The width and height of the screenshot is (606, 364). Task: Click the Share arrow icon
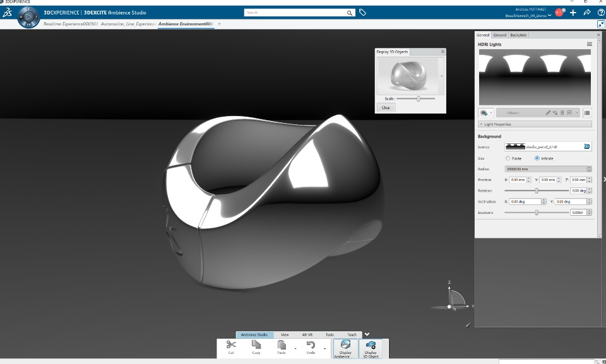[x=587, y=13]
